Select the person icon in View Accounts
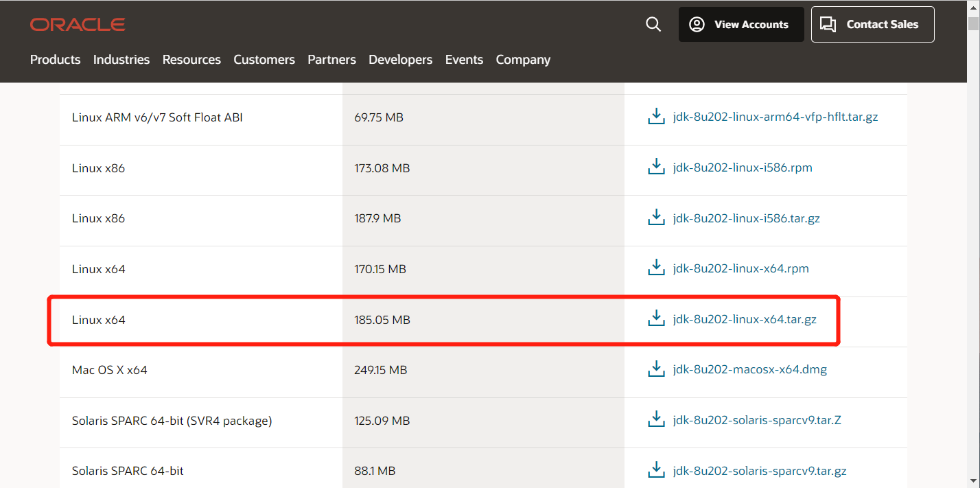 (x=697, y=25)
